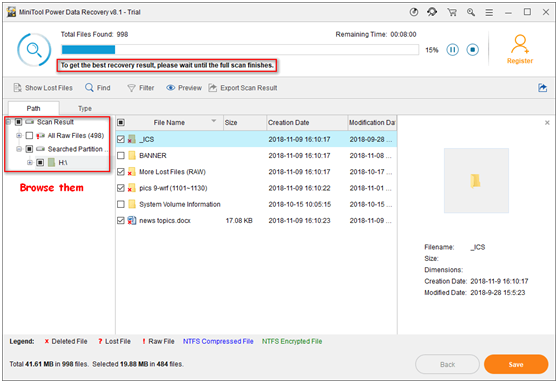Click the Deleted File red X legend icon
The width and height of the screenshot is (558, 383).
click(x=47, y=341)
